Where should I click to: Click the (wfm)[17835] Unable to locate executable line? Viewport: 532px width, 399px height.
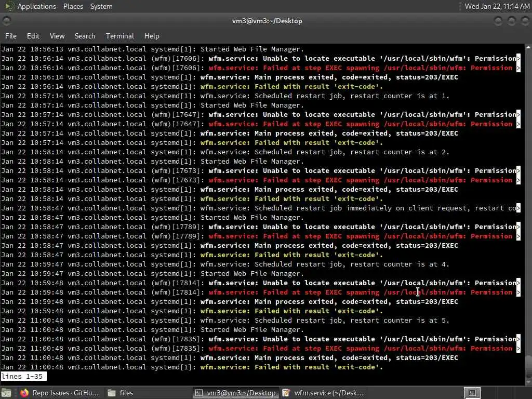[260, 339]
